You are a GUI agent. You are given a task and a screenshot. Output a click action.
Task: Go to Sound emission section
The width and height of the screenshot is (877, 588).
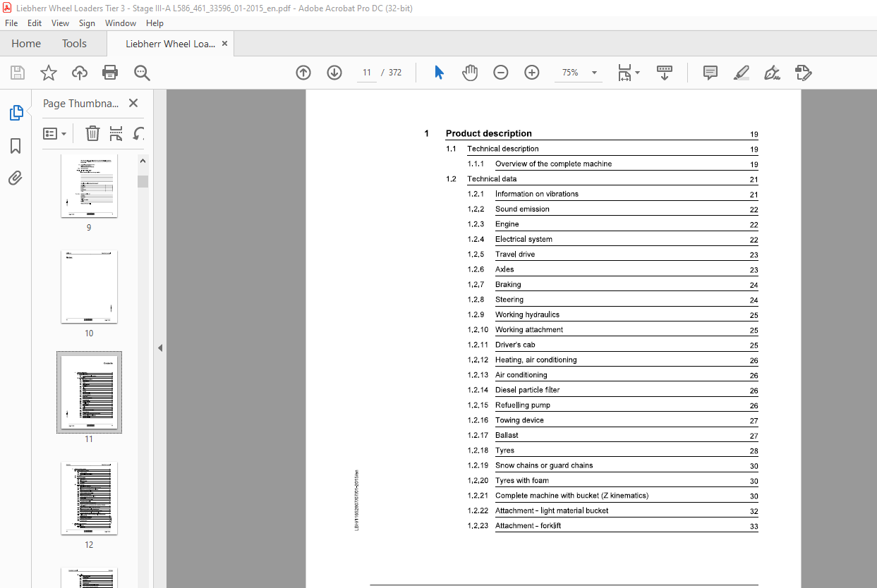pos(522,209)
